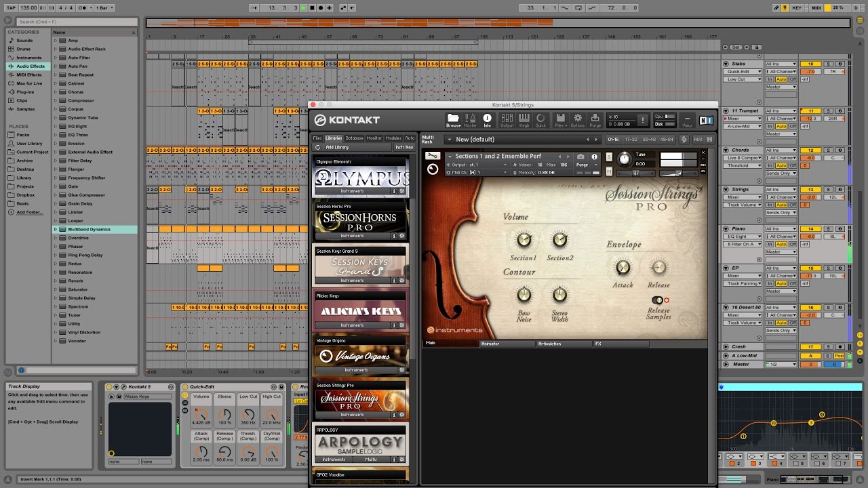This screenshot has height=488, width=868.
Task: Click Ableton Stop button
Action: click(312, 7)
